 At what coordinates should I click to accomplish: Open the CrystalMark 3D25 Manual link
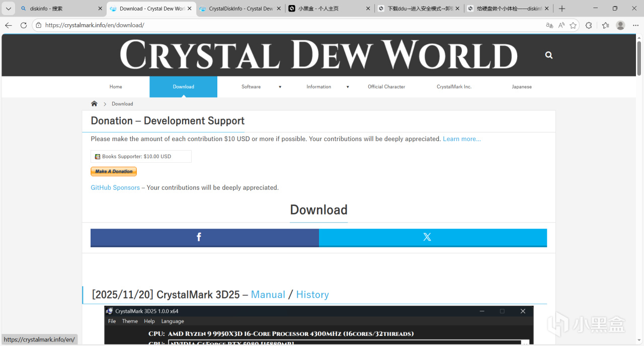[x=268, y=295]
